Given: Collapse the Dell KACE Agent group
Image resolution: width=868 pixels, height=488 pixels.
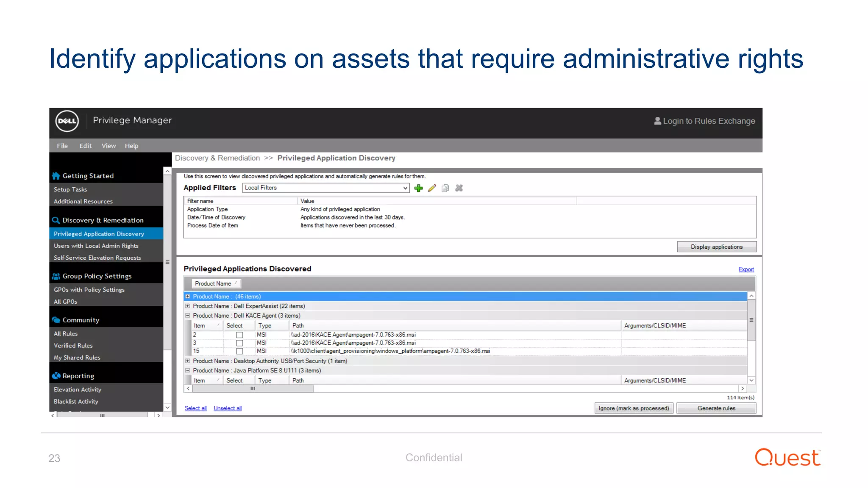Looking at the screenshot, I should 188,316.
